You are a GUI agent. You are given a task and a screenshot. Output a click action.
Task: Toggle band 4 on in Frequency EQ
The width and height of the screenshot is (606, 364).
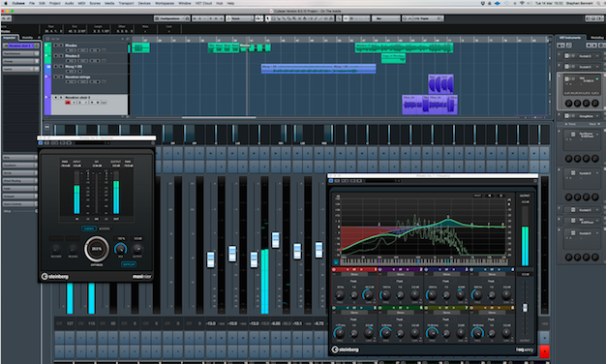tap(471, 269)
